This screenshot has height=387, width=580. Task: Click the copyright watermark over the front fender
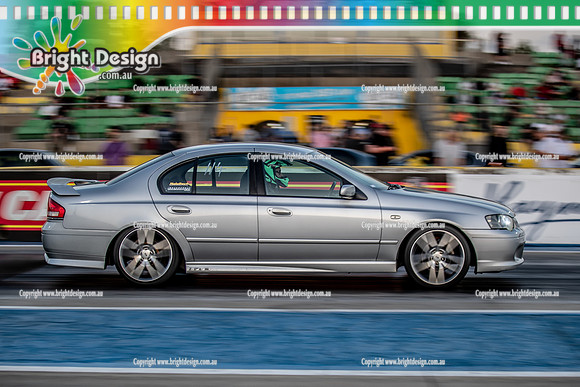point(403,225)
